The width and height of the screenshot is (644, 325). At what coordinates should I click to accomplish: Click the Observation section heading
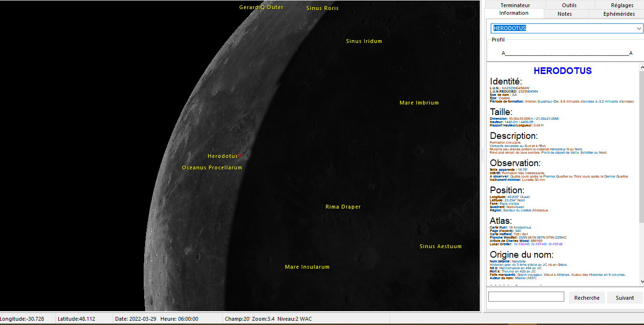515,163
